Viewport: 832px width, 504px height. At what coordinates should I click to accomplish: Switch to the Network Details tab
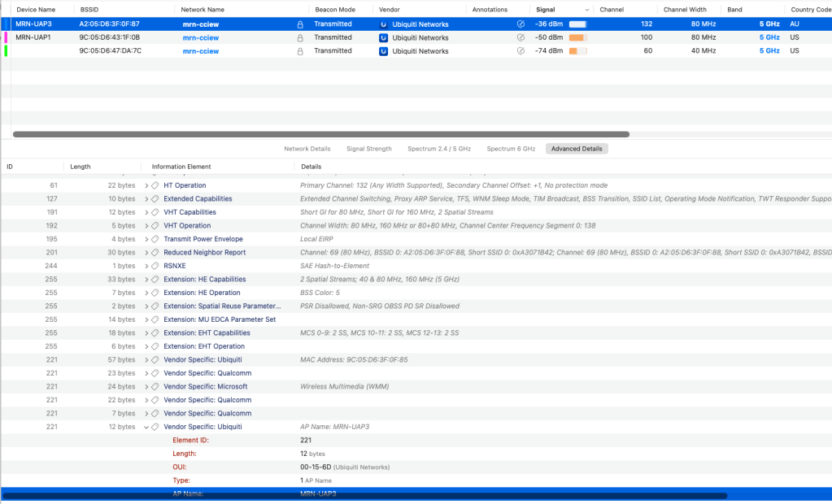point(307,149)
